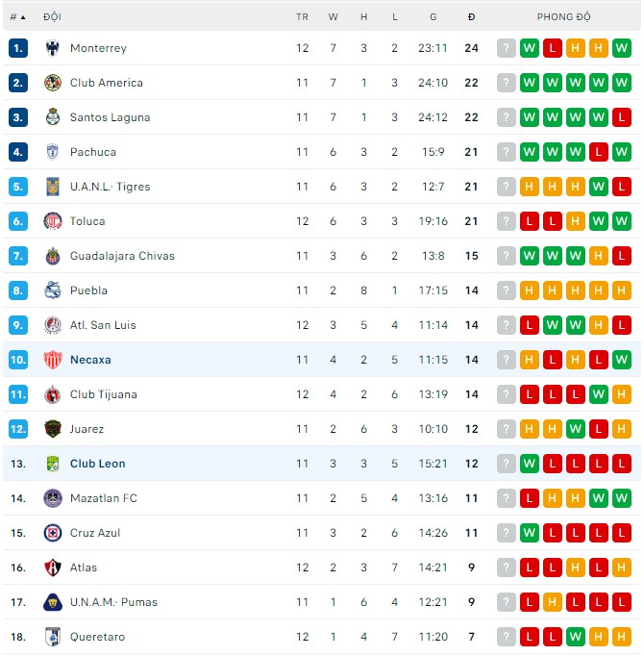Click the G goals column header
This screenshot has width=644, height=656.
tap(433, 16)
